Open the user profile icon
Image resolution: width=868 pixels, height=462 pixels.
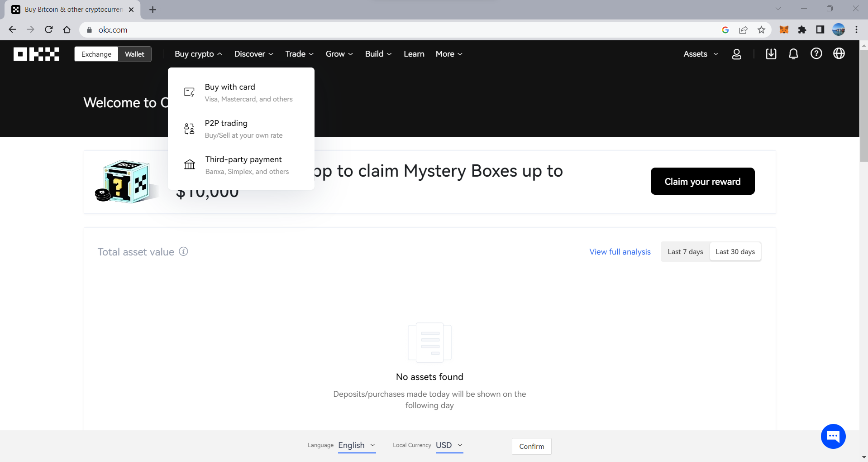736,54
